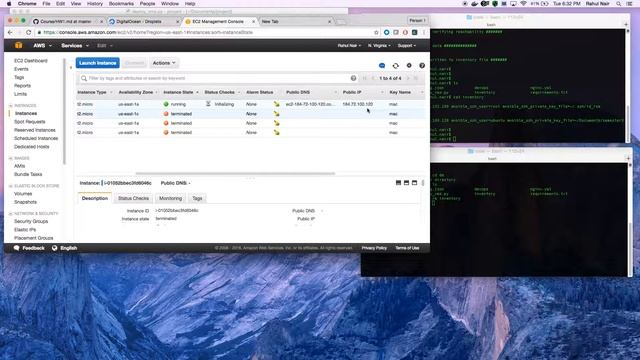Open the Apple menu
Screen dimensions: 640x360
pos(9,4)
